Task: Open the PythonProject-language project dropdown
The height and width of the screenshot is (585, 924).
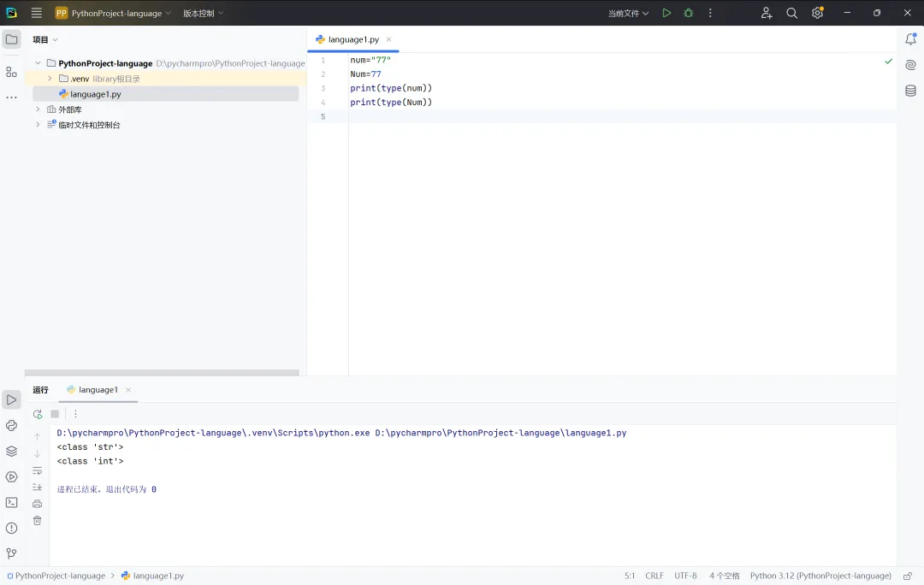Action: pos(113,13)
